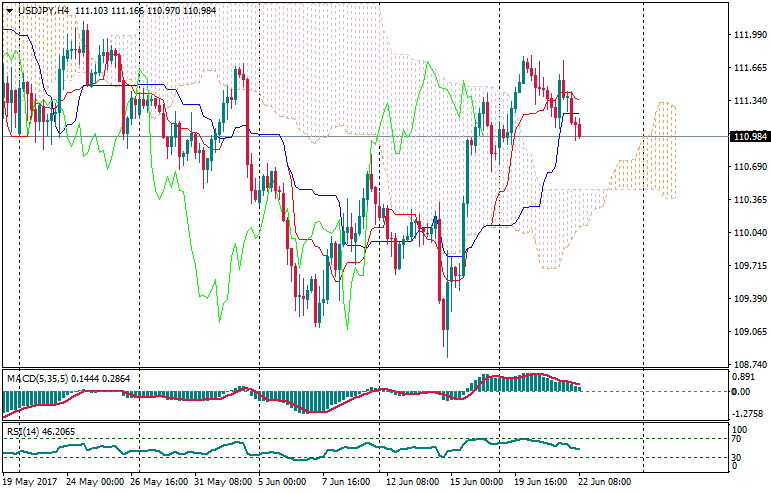Click the 108.740 price axis label
This screenshot has height=493, width=771.
748,365
